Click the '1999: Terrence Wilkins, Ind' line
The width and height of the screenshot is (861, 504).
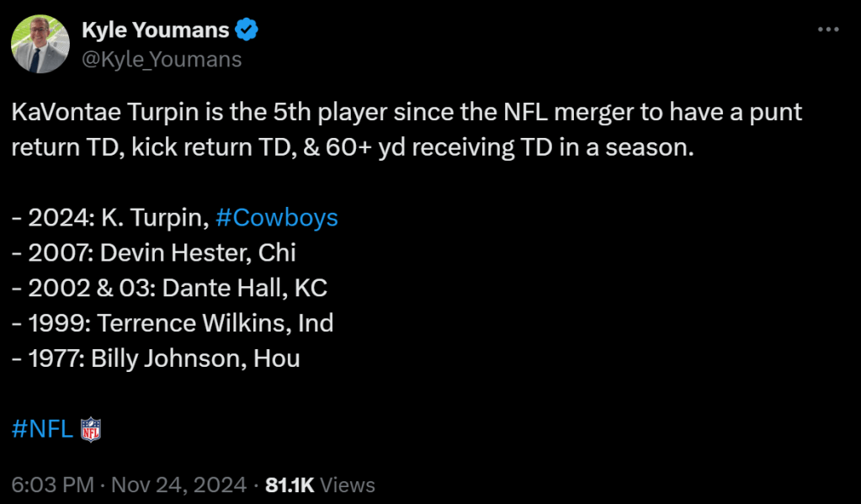coord(173,323)
